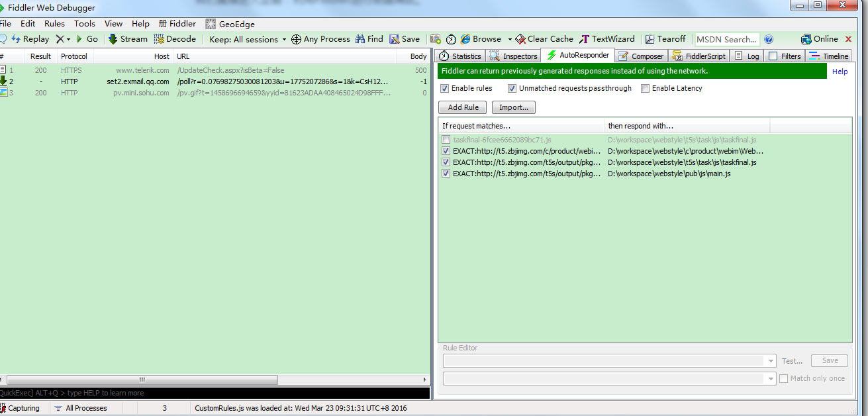The width and height of the screenshot is (868, 416).
Task: Click the Rule Editor Save button
Action: (830, 361)
